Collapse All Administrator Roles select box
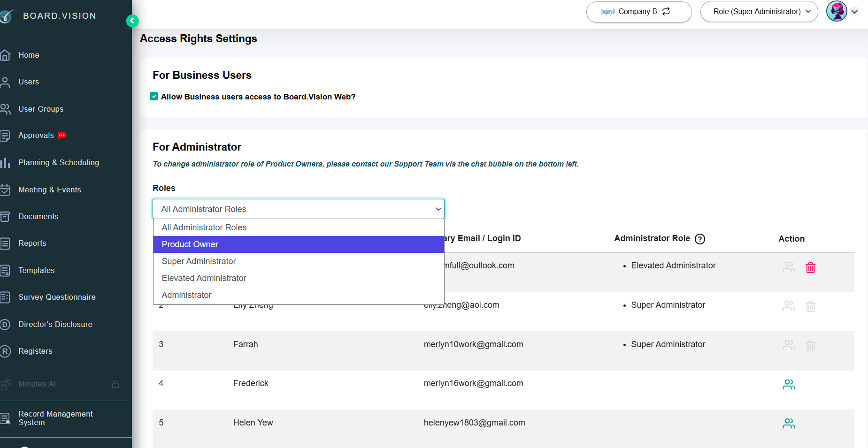This screenshot has height=448, width=868. [299, 209]
